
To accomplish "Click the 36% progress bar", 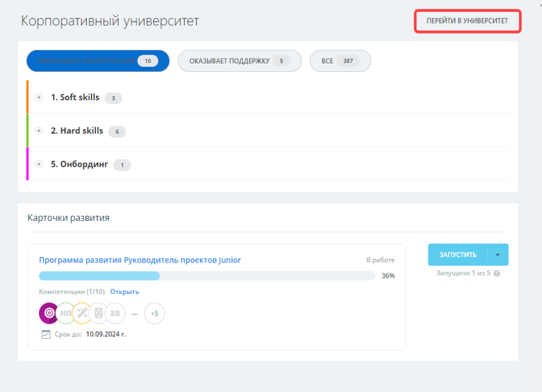I will click(207, 276).
